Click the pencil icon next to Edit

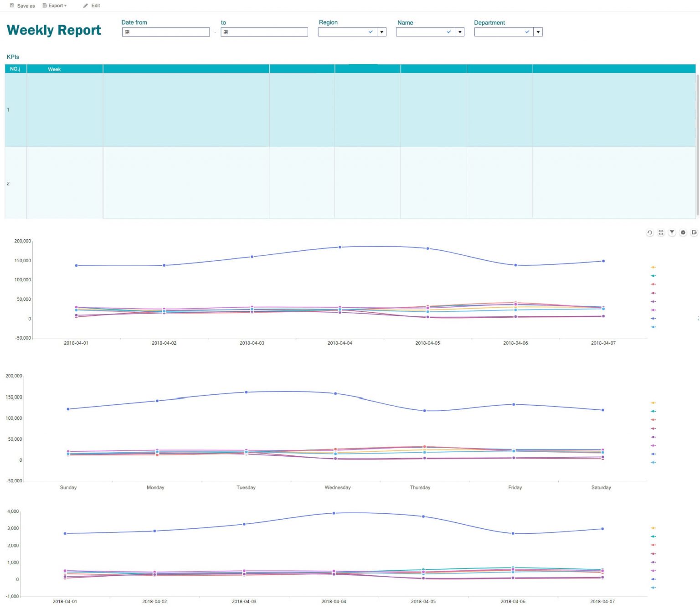85,5
